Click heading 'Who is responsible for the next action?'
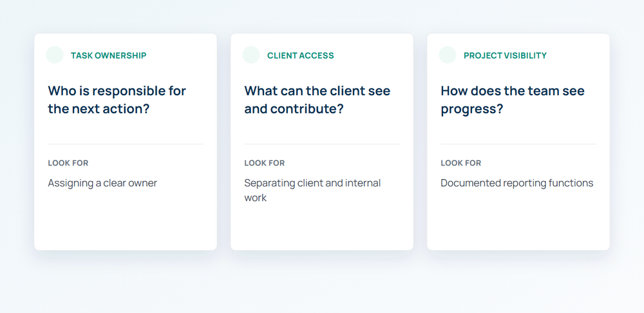This screenshot has width=644, height=313. click(x=117, y=100)
